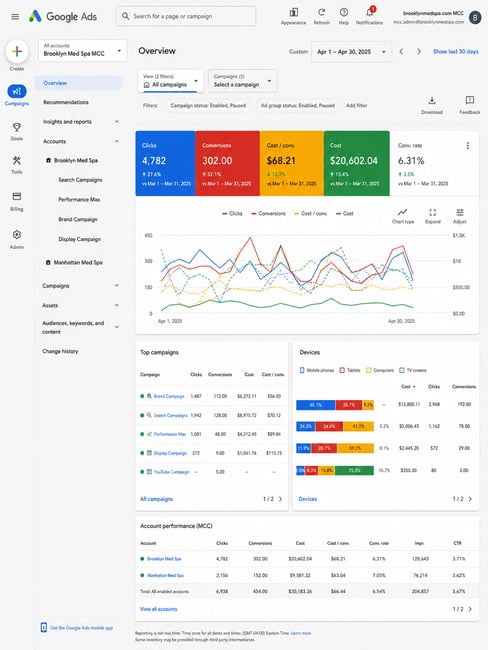This screenshot has height=650, width=488.
Task: Toggle the Cost / conv. chart legend
Action: [311, 213]
